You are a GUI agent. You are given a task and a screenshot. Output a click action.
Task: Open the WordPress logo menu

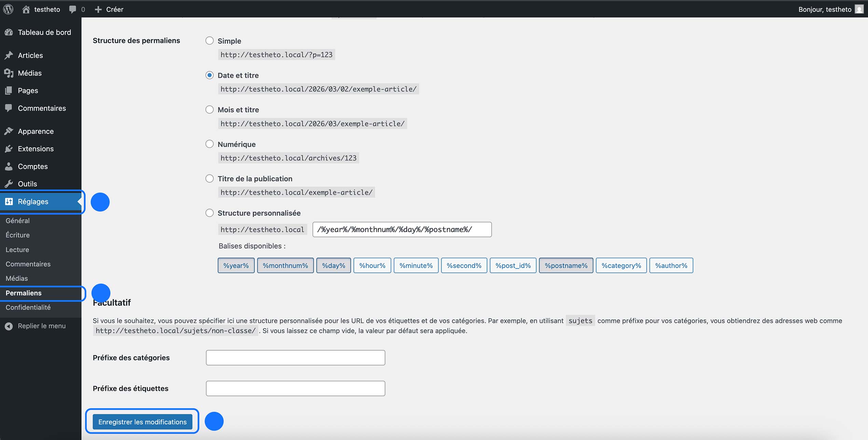(x=8, y=9)
